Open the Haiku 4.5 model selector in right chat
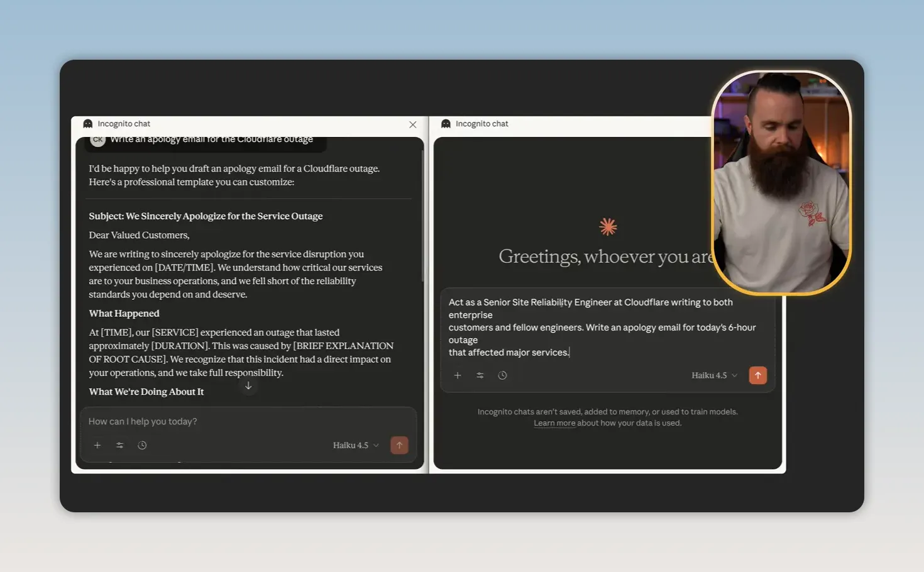Viewport: 924px width, 572px height. pos(715,375)
